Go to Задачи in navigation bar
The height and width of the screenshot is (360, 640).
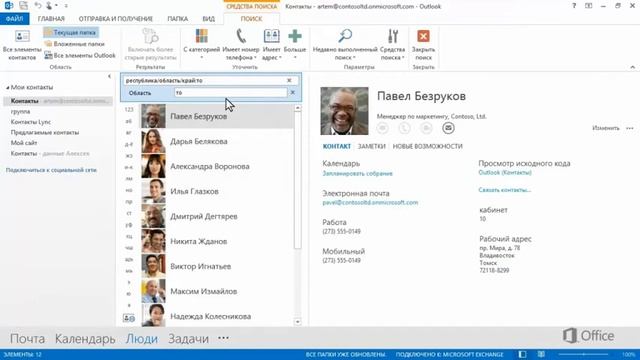pos(188,338)
